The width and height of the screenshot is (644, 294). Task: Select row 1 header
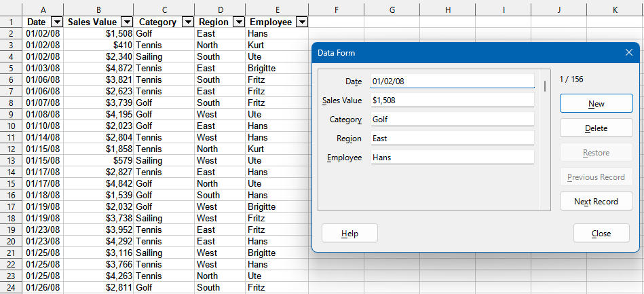pyautogui.click(x=11, y=22)
